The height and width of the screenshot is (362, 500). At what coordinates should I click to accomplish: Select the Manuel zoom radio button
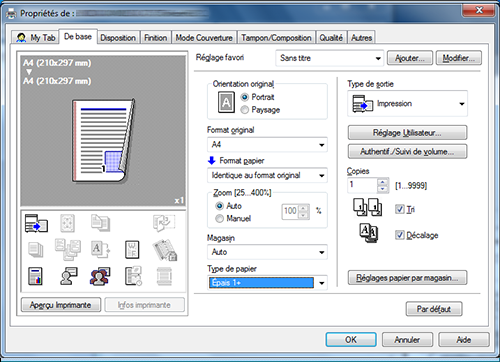tap(219, 219)
